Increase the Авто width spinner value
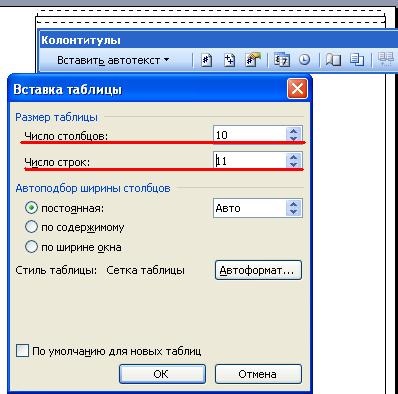Viewport: 398px width, 394px height. click(x=294, y=205)
